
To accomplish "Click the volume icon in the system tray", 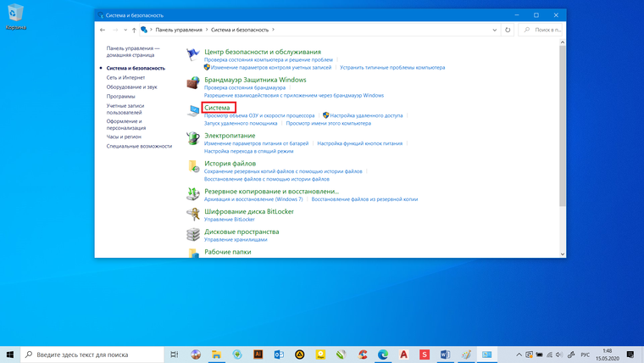I will [x=559, y=355].
